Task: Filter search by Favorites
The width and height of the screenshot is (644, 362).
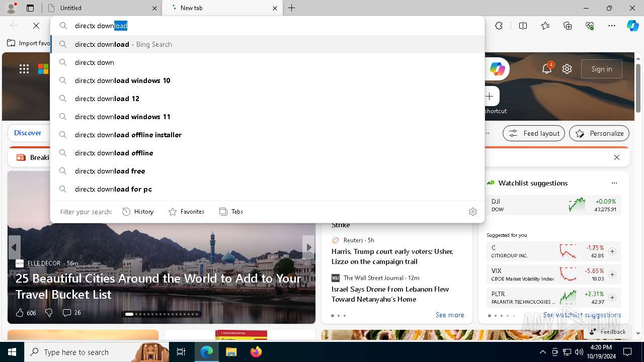Action: [186, 212]
